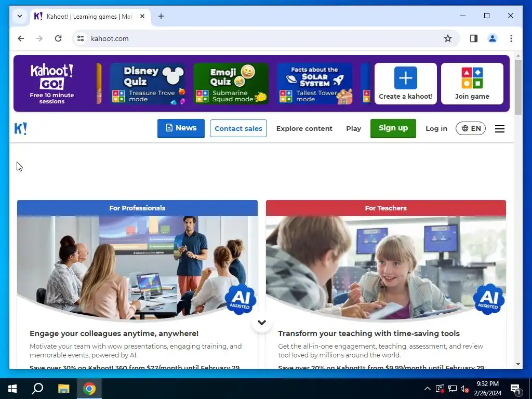Click the browser forward arrow
The width and height of the screenshot is (532, 399).
pyautogui.click(x=39, y=38)
